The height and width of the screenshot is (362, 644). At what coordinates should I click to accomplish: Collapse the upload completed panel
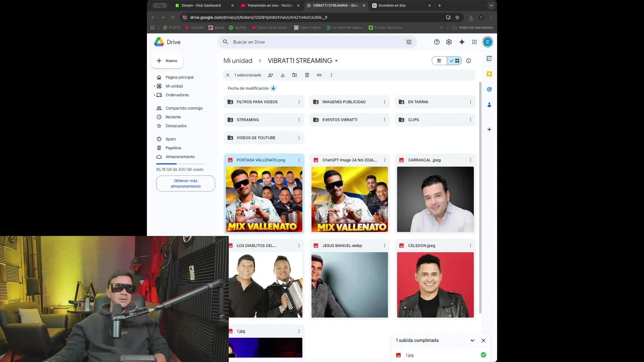[x=472, y=340]
